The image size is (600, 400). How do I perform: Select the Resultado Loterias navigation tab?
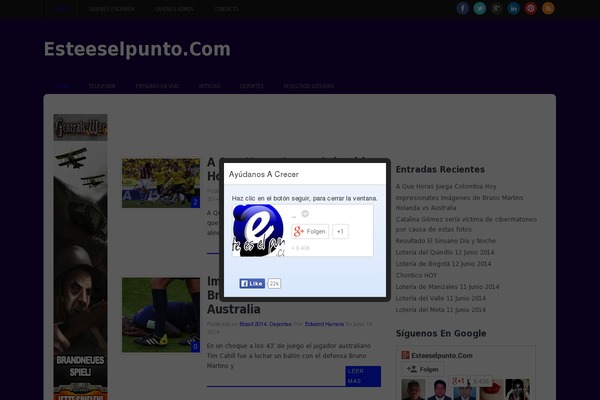308,86
